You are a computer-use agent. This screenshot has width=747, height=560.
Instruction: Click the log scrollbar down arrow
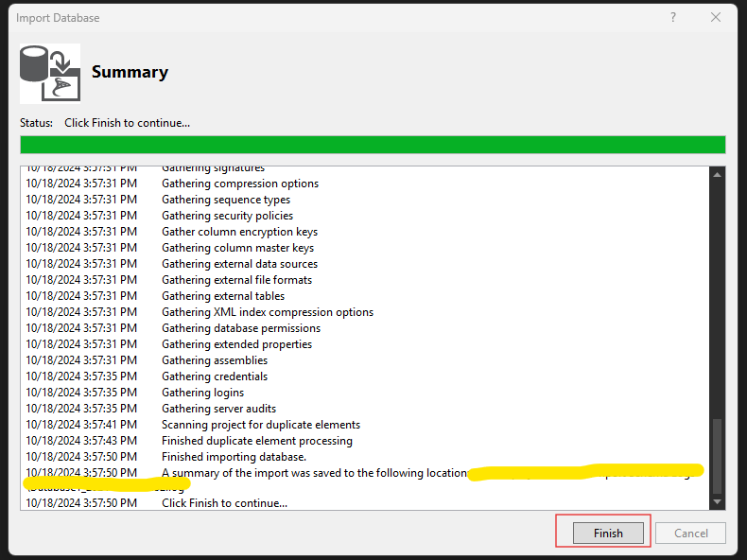click(x=717, y=502)
